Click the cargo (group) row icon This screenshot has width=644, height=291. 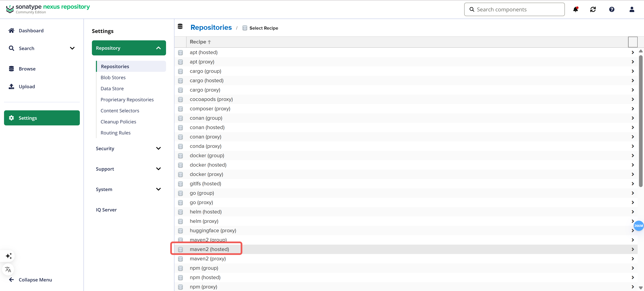tap(180, 71)
